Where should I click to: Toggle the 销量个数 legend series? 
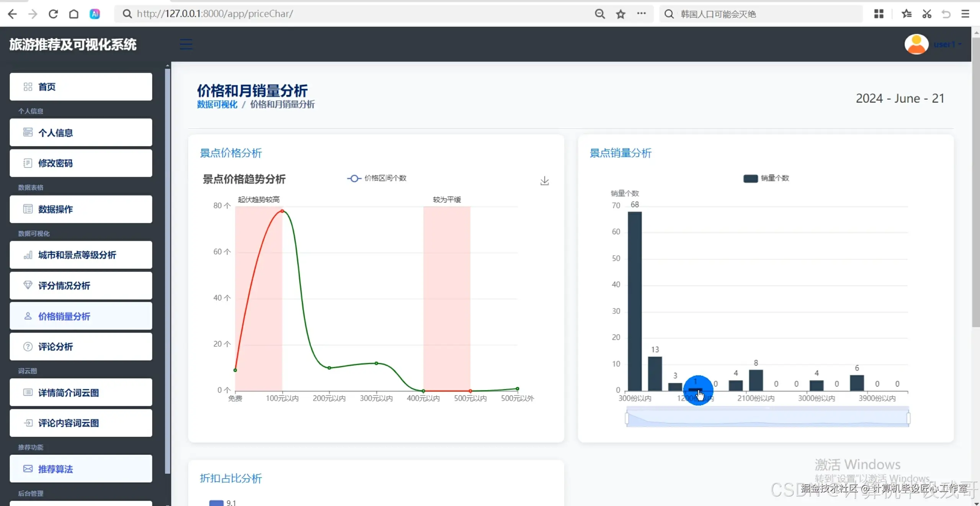coord(766,178)
